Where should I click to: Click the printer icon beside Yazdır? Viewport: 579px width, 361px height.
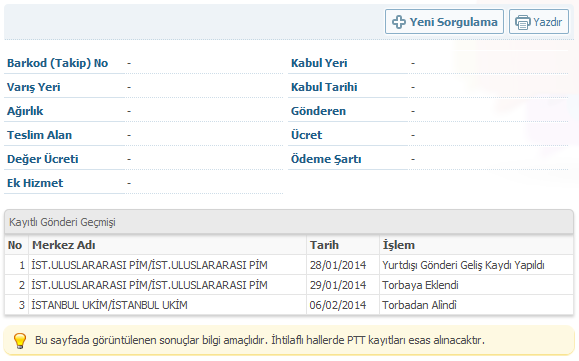point(523,23)
